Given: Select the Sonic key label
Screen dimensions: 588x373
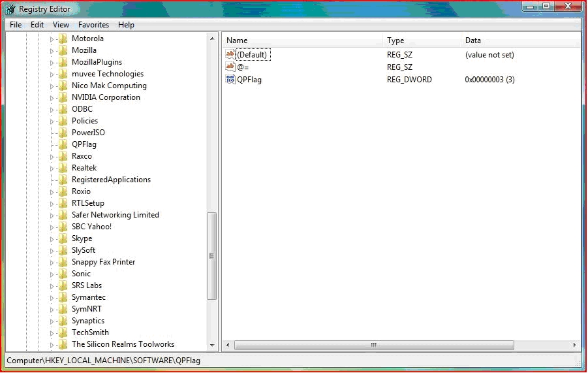Looking at the screenshot, I should click(x=81, y=274).
